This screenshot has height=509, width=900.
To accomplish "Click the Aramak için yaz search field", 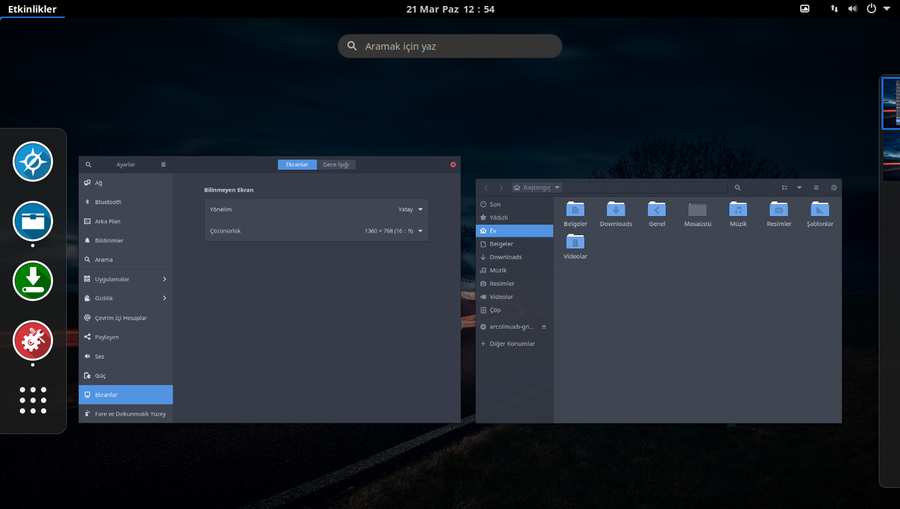I will point(450,46).
